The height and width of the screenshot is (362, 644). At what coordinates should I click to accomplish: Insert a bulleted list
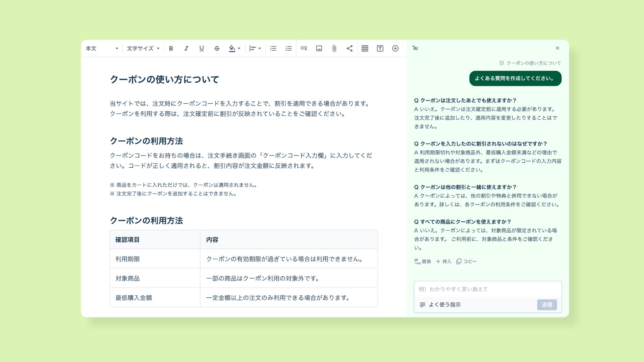coord(273,48)
